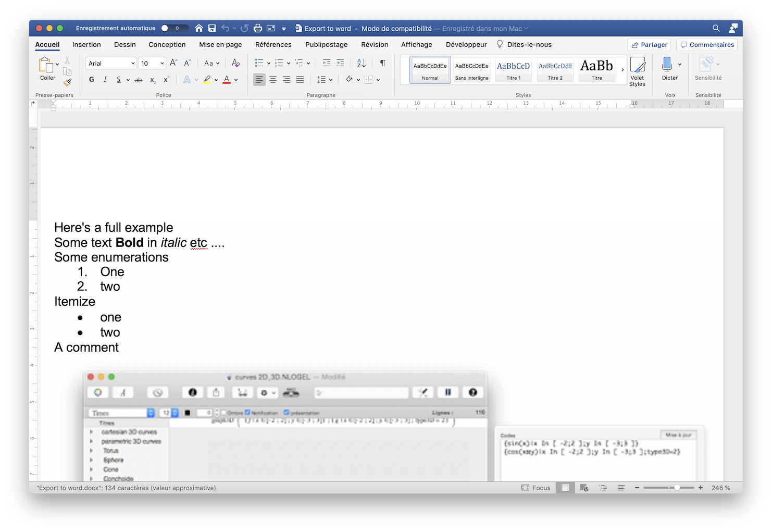Select outline view in status bar

(603, 488)
